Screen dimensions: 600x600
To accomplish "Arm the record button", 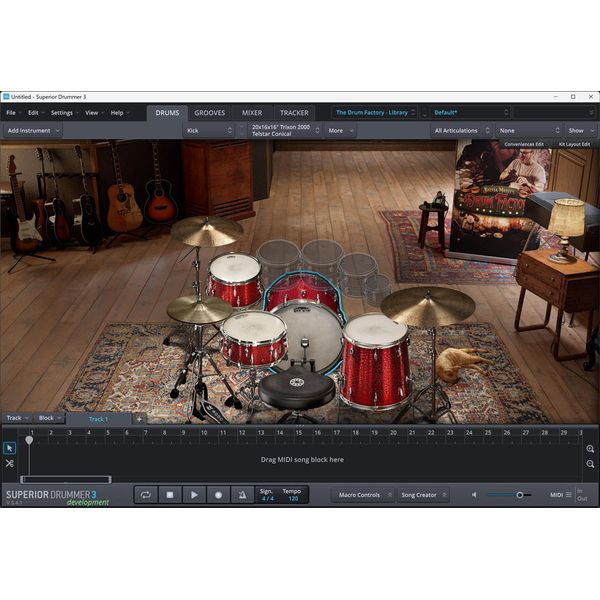I will click(x=218, y=495).
